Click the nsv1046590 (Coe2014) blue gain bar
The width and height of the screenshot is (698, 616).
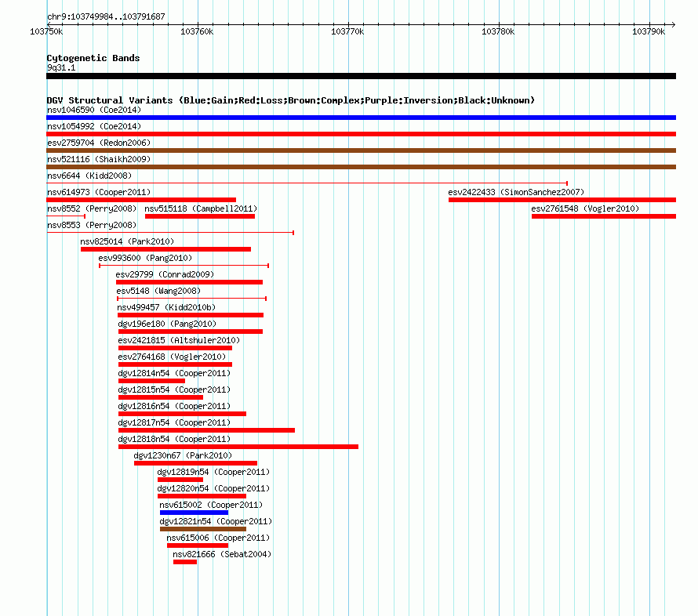pos(361,118)
